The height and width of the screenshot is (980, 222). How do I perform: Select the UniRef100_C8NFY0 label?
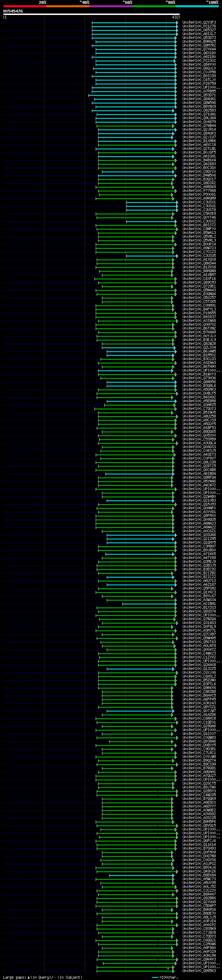(199, 229)
